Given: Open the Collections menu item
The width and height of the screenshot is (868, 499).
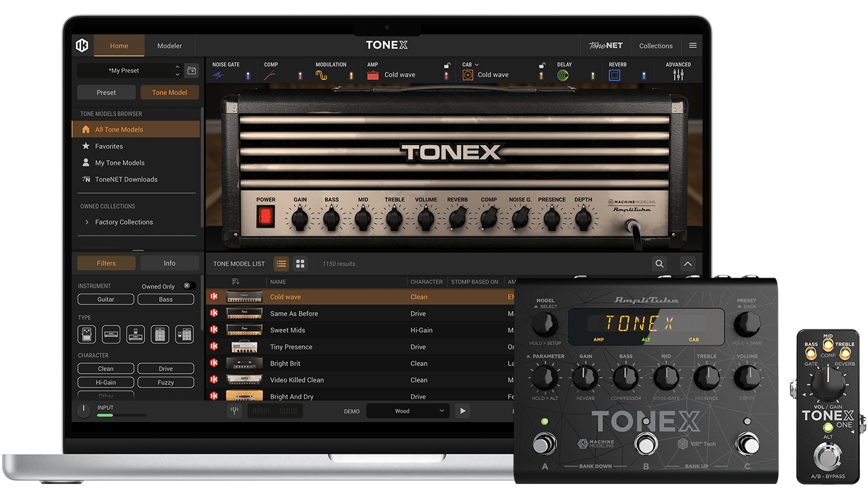Looking at the screenshot, I should click(x=655, y=46).
